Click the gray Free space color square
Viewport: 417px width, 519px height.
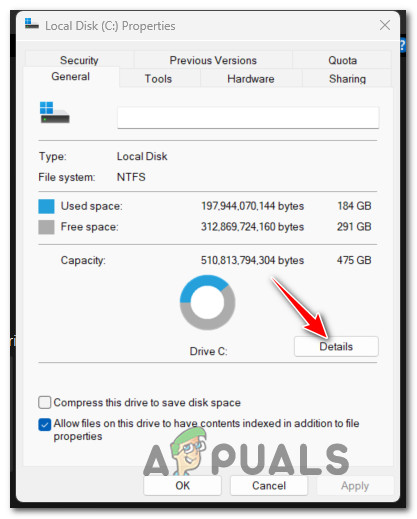(46, 227)
